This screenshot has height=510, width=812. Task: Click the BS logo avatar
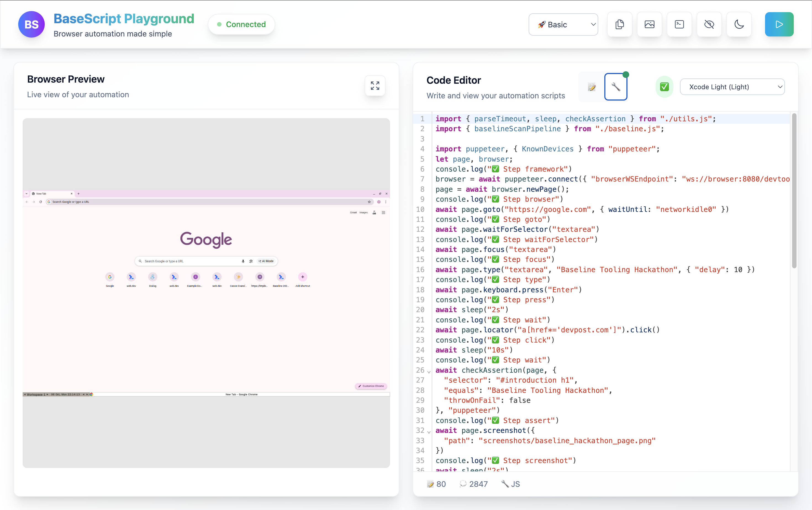(x=31, y=24)
